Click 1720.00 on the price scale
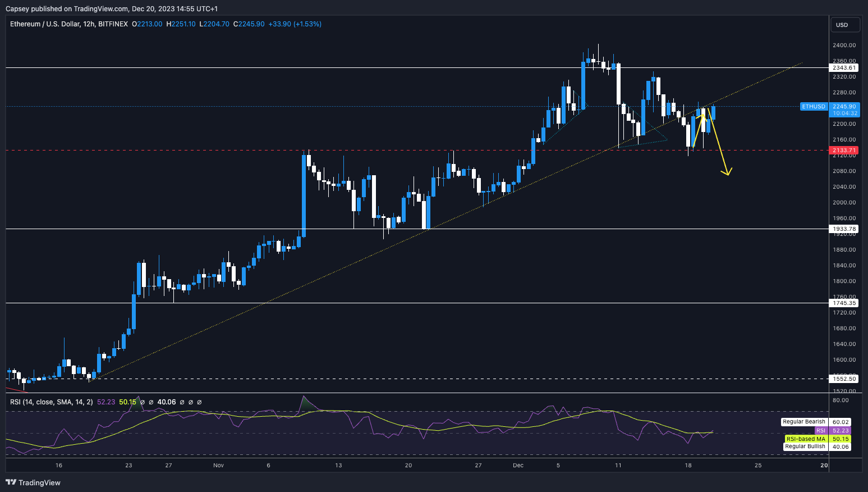 click(x=844, y=312)
